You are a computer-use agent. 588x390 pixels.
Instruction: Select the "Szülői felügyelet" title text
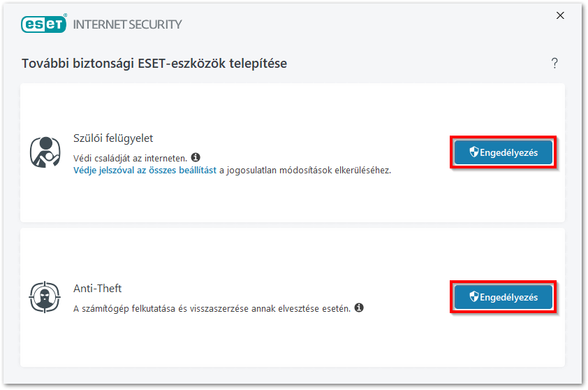point(113,138)
